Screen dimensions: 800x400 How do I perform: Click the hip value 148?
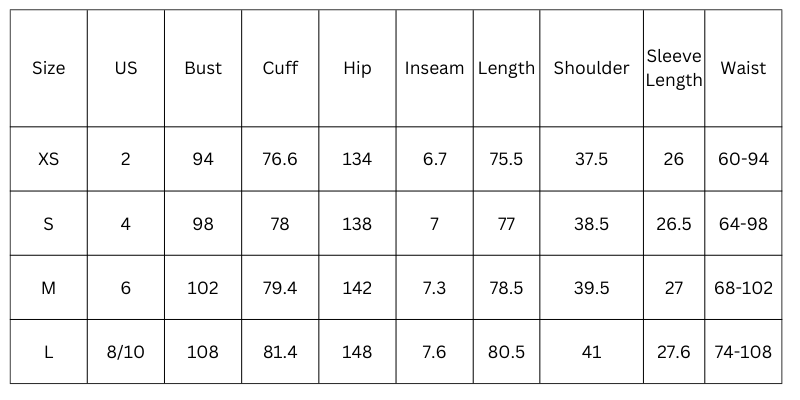(357, 352)
